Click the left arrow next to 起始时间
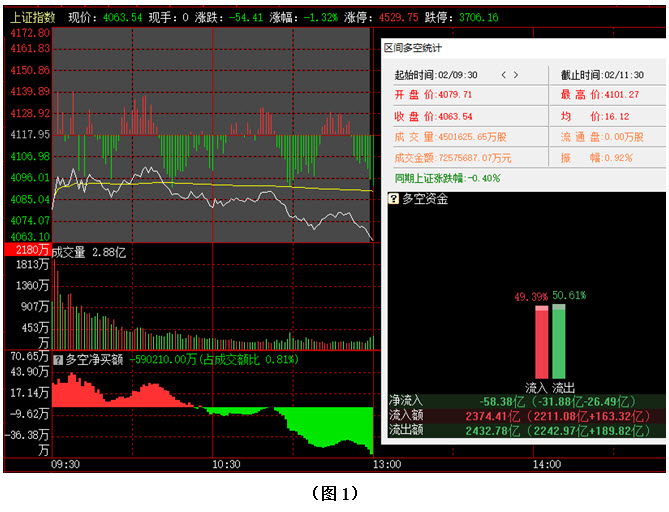This screenshot has width=669, height=512. click(503, 75)
